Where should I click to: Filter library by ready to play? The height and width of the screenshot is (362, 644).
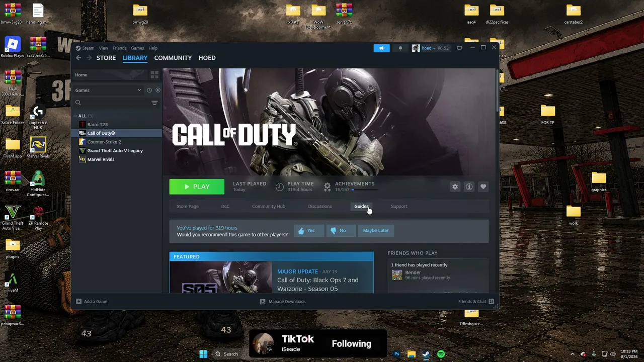point(157,90)
